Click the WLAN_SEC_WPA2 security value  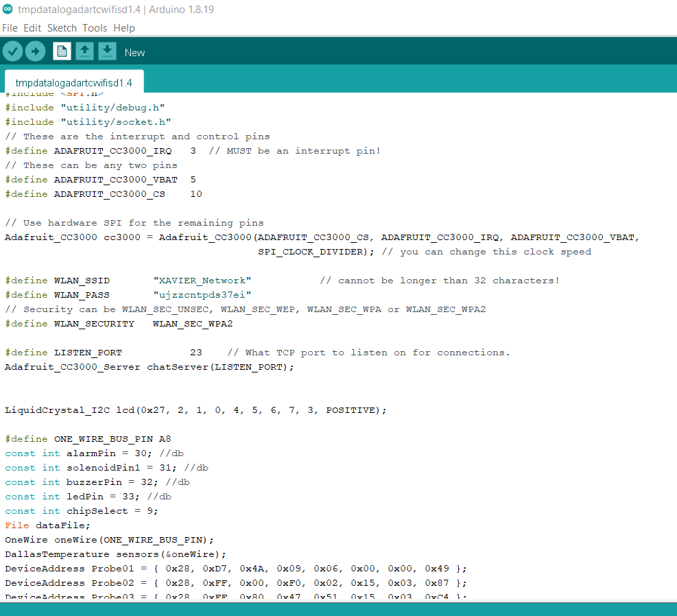193,324
